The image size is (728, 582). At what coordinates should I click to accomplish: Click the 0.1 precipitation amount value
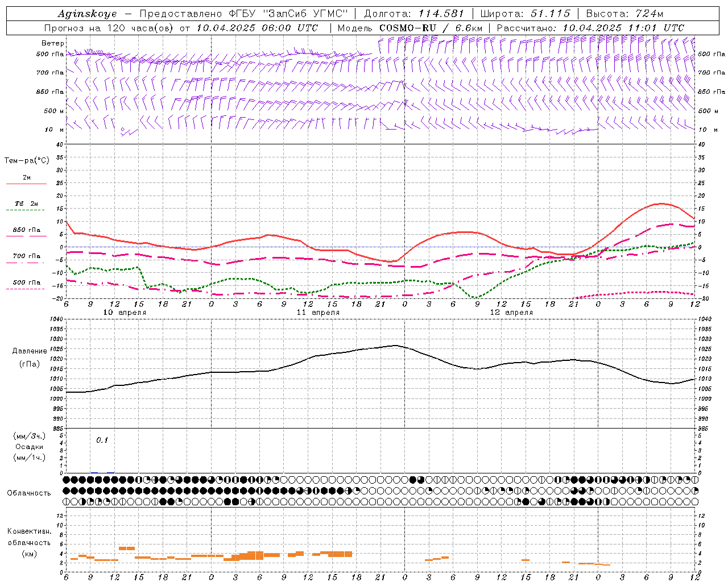pos(102,440)
